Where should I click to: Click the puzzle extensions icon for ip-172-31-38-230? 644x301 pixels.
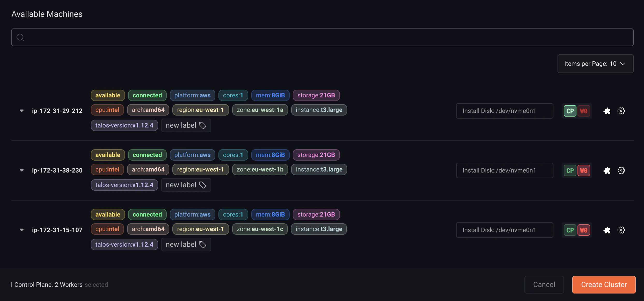tap(607, 170)
